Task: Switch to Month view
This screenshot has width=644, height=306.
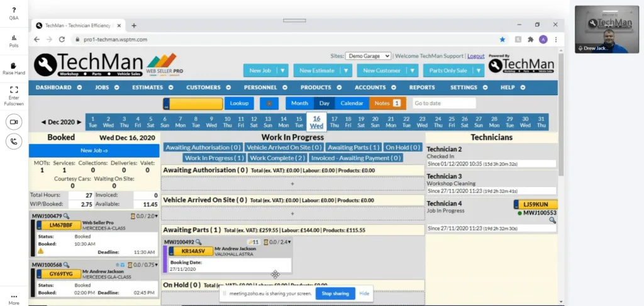Action: 299,103
